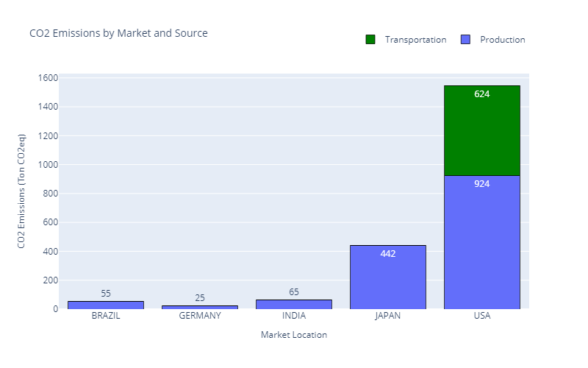Toggle the Production series in the legend
Viewport: 588px width, 368px height.
[502, 40]
